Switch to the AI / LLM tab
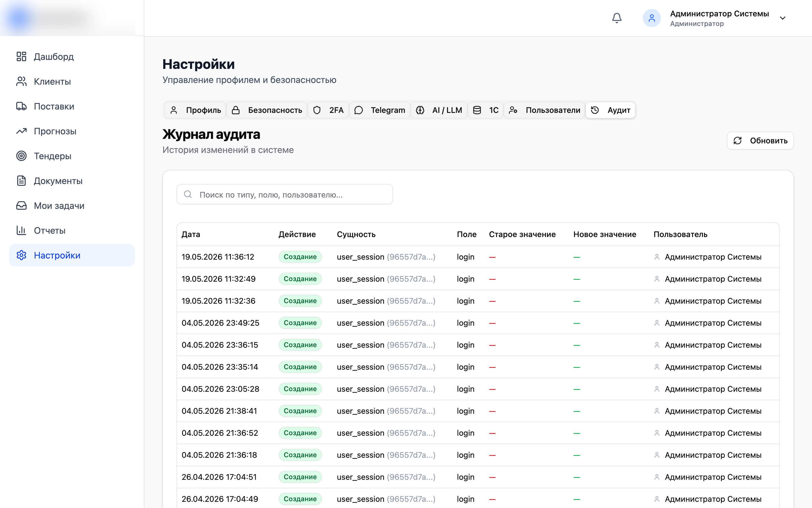Viewport: 812px width, 508px height. (x=439, y=110)
